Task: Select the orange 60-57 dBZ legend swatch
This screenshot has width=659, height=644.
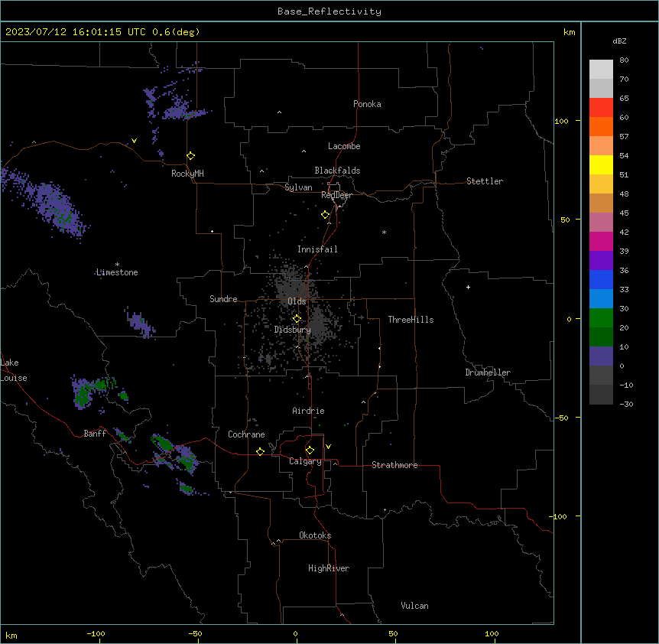Action: (x=601, y=126)
